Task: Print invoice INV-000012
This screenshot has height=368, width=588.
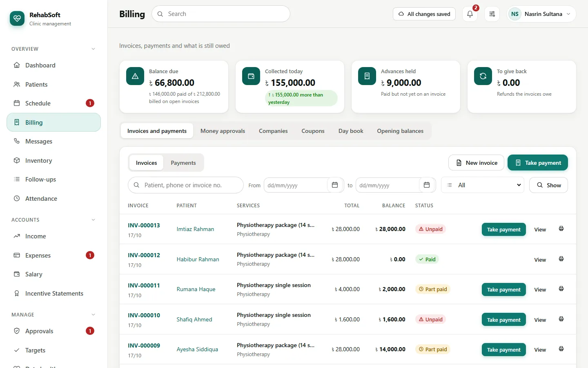Action: (x=561, y=259)
